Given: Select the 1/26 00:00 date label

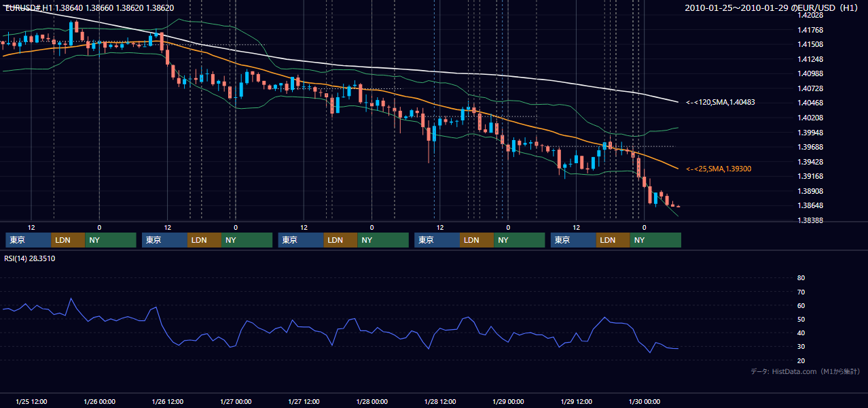Looking at the screenshot, I should (99, 402).
